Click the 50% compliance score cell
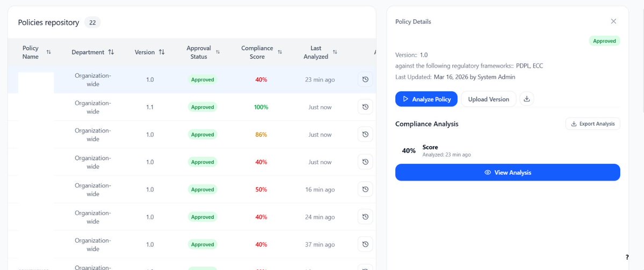Screen dimensions: 644x270 click(261, 189)
